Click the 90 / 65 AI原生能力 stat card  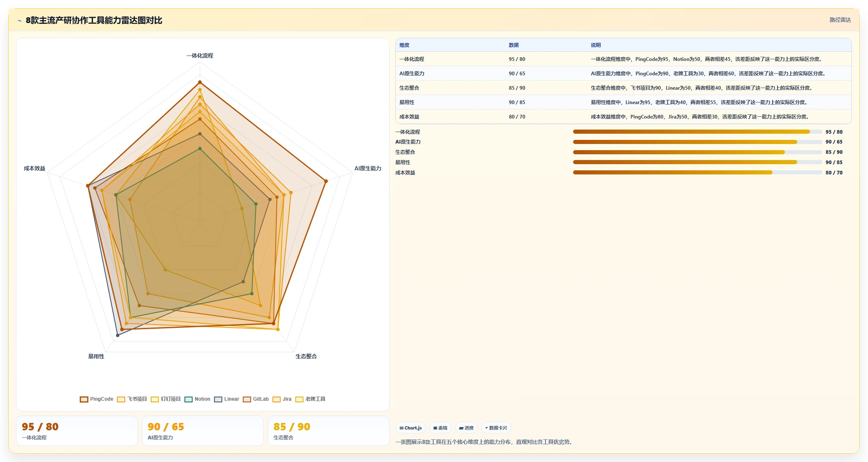coord(203,431)
